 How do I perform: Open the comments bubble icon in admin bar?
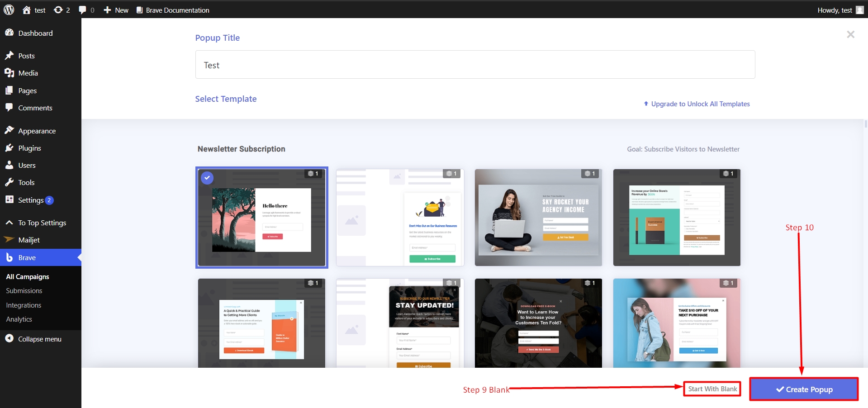point(82,10)
